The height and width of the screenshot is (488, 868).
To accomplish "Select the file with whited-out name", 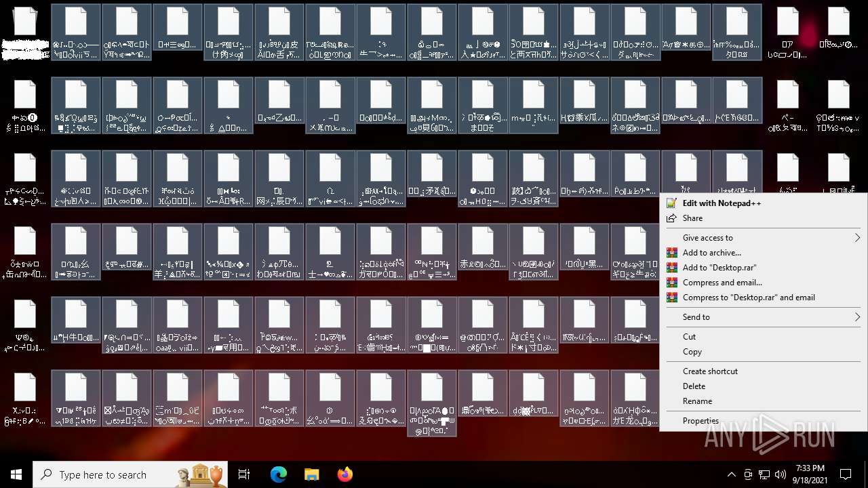I will 25,32.
